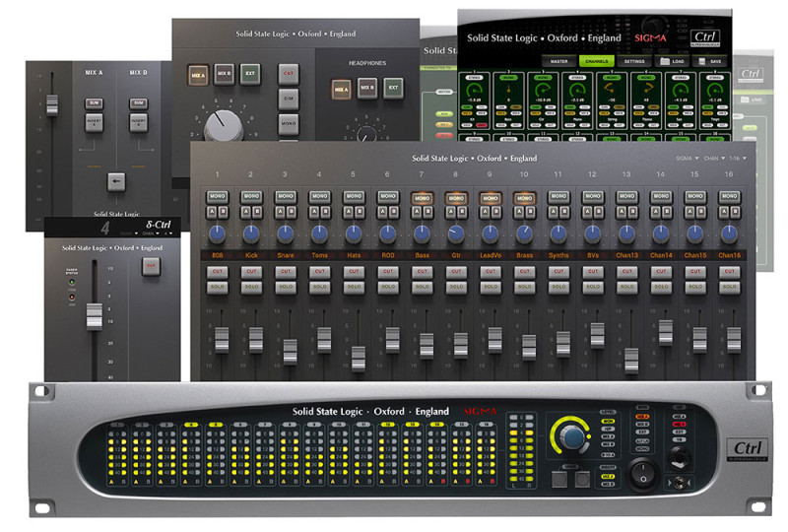Viewport: 788px width, 532px height.
Task: Click the Ctrl logo in Sigma remote header
Action: coord(705,37)
